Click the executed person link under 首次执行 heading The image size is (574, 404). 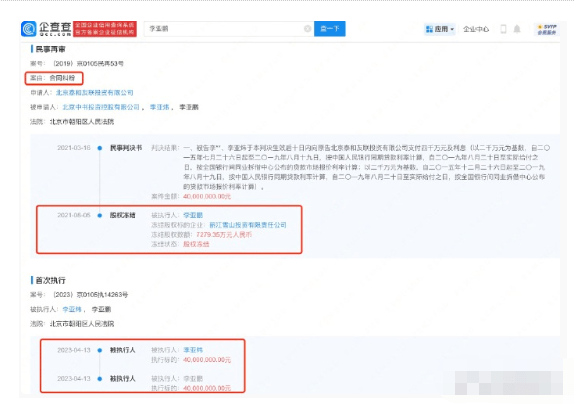tap(72, 309)
